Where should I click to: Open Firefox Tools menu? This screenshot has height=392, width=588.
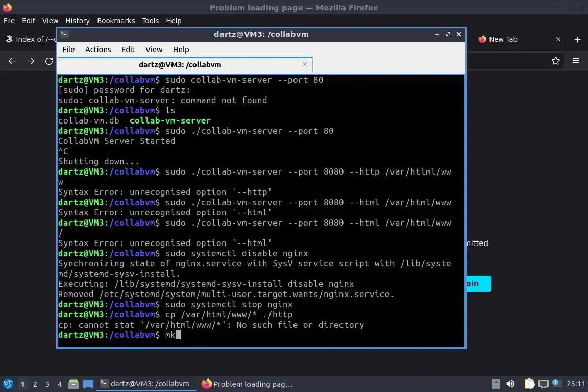[151, 21]
